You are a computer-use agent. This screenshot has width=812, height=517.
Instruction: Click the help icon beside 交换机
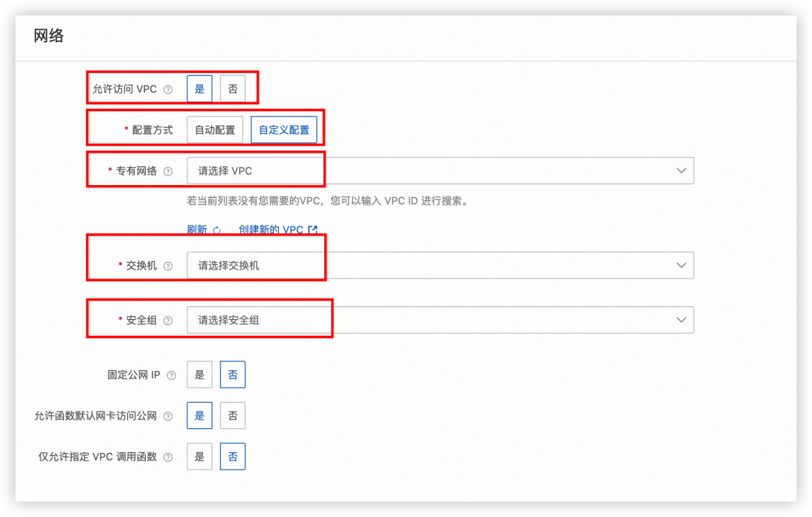coord(168,266)
